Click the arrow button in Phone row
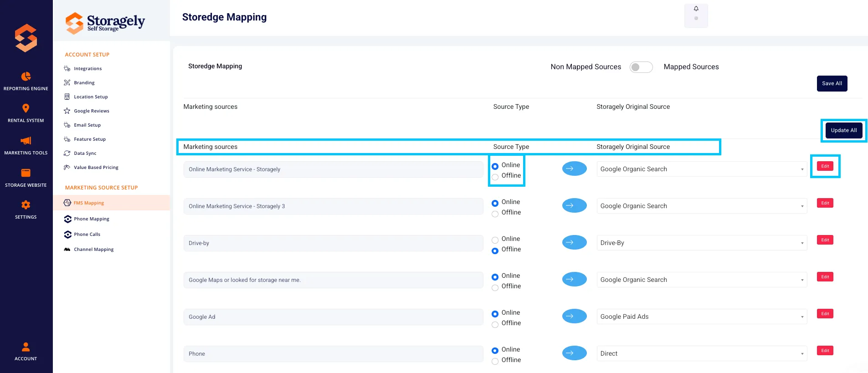 pos(574,353)
